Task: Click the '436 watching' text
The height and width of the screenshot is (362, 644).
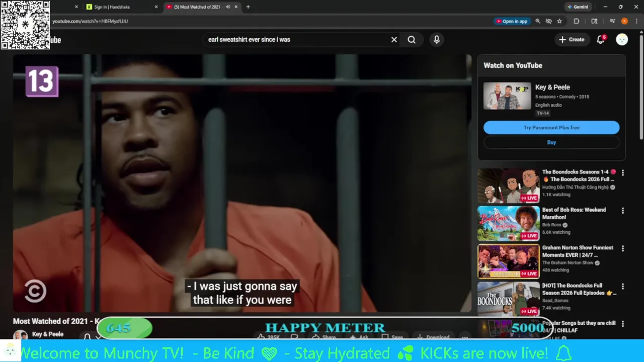Action: click(x=555, y=270)
